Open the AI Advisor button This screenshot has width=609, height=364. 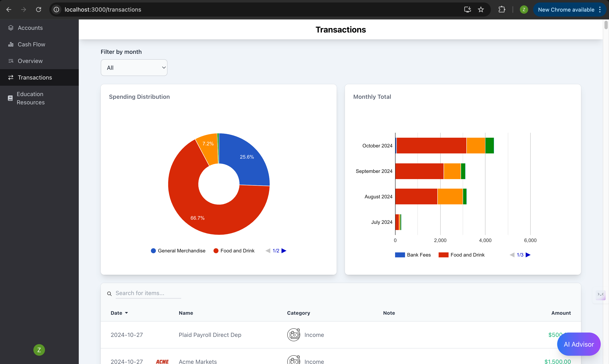pos(578,344)
